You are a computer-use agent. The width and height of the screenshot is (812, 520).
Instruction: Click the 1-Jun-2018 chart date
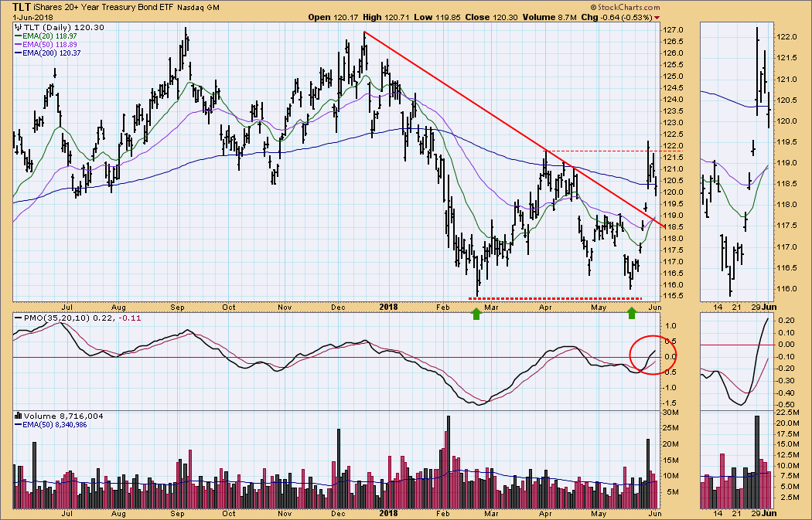click(32, 18)
